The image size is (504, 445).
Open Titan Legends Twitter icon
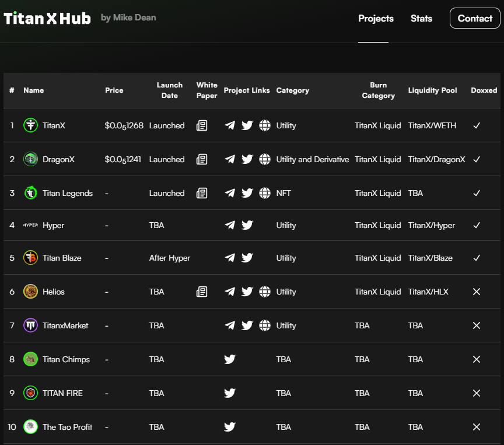coord(247,193)
